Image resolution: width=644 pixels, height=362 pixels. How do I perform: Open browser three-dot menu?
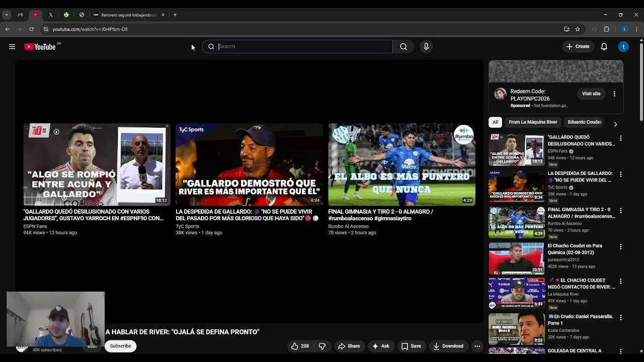tap(636, 29)
